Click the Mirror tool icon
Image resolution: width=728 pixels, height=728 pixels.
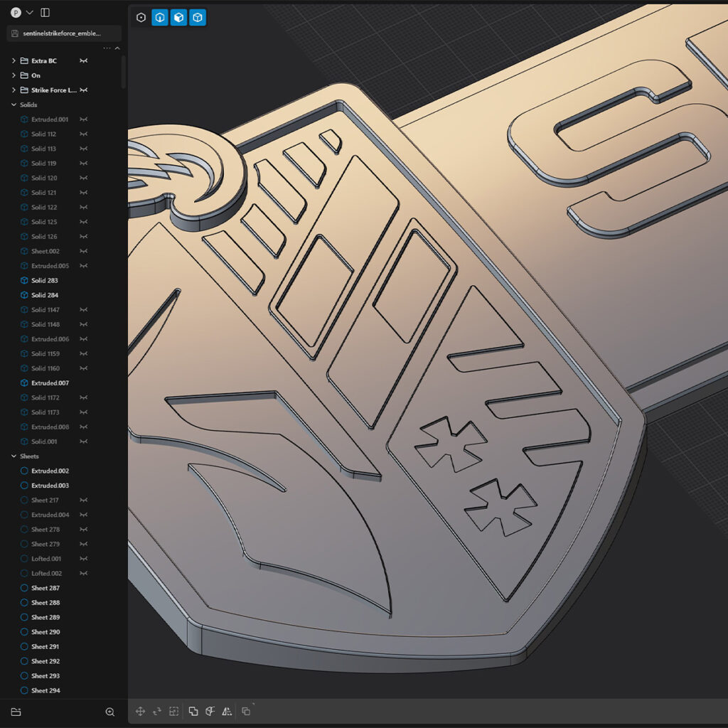pos(227,711)
